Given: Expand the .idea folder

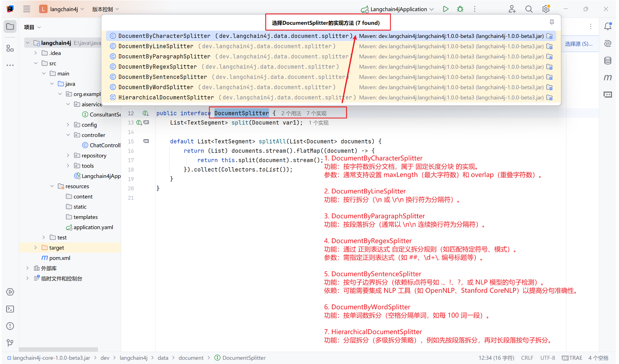Looking at the screenshot, I should tap(36, 53).
